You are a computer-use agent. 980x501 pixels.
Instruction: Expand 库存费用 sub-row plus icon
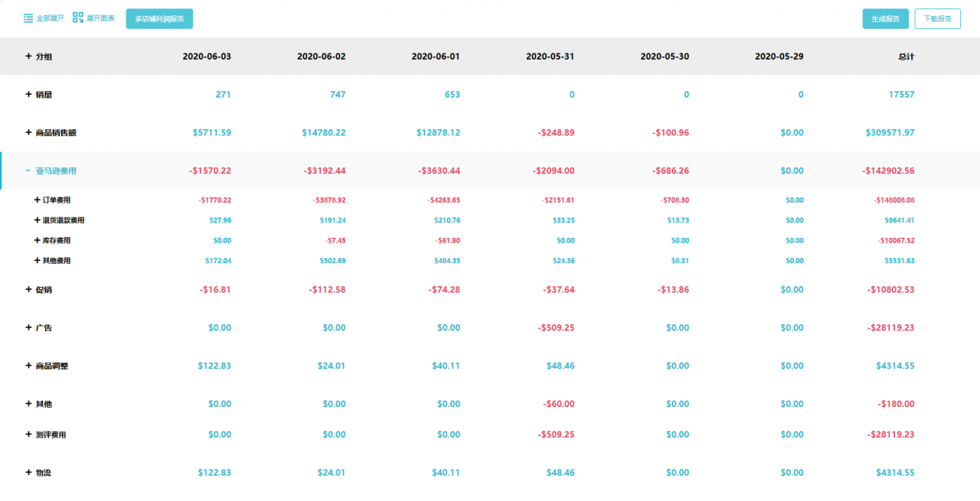click(x=38, y=240)
